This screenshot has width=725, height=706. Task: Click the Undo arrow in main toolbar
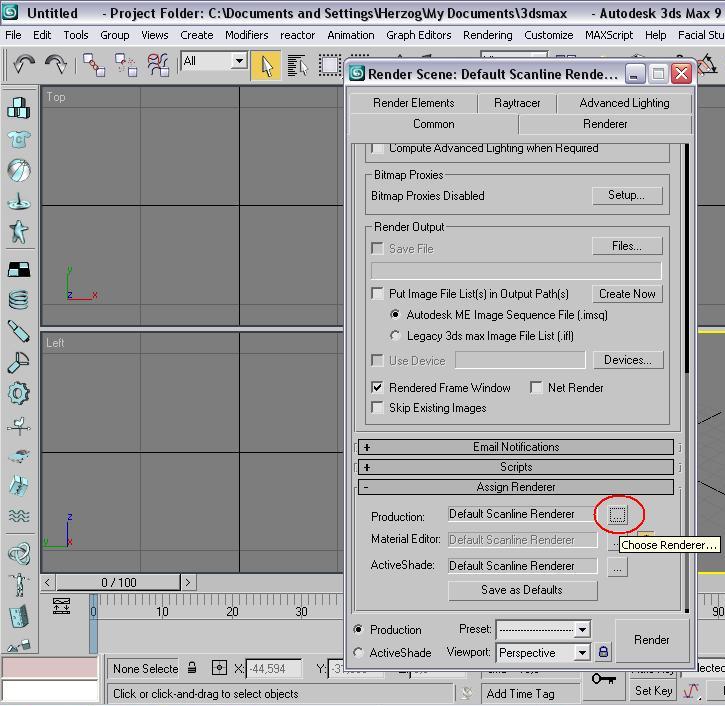(x=24, y=65)
